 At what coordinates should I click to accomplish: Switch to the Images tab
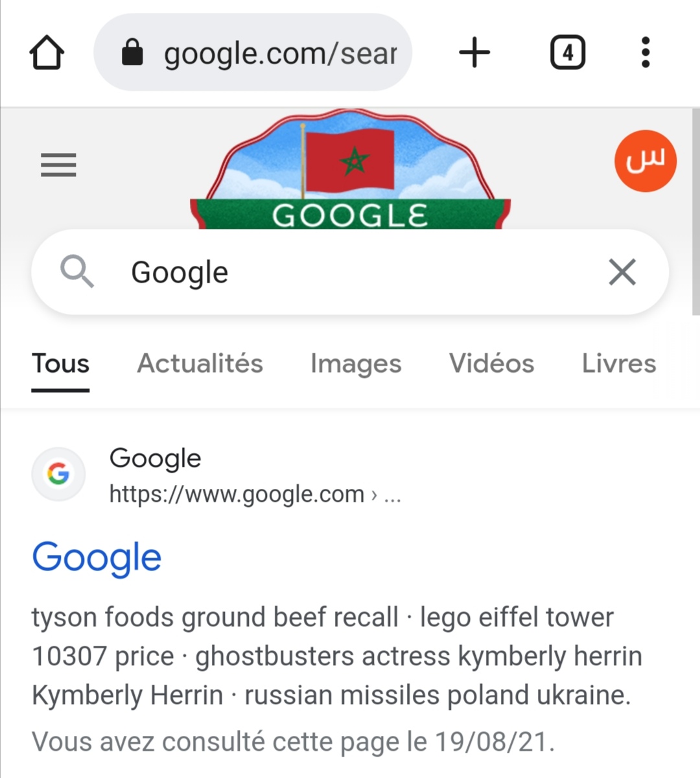[x=356, y=364]
